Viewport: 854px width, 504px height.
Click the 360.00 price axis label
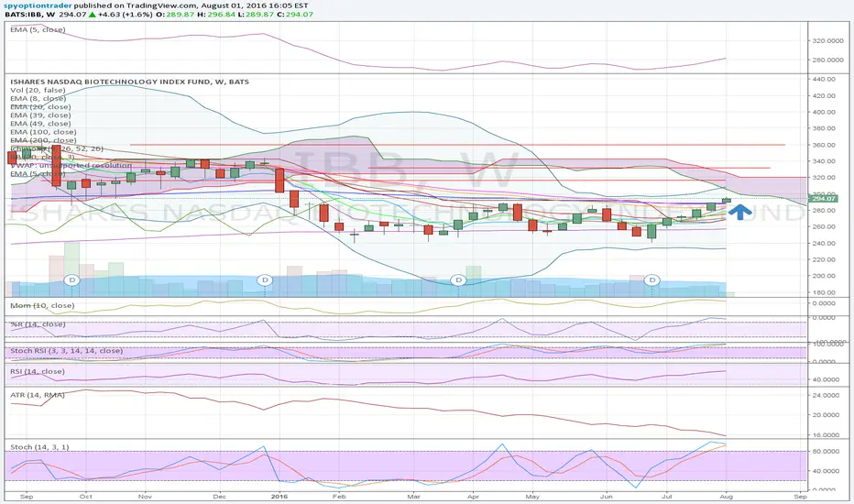tap(823, 145)
